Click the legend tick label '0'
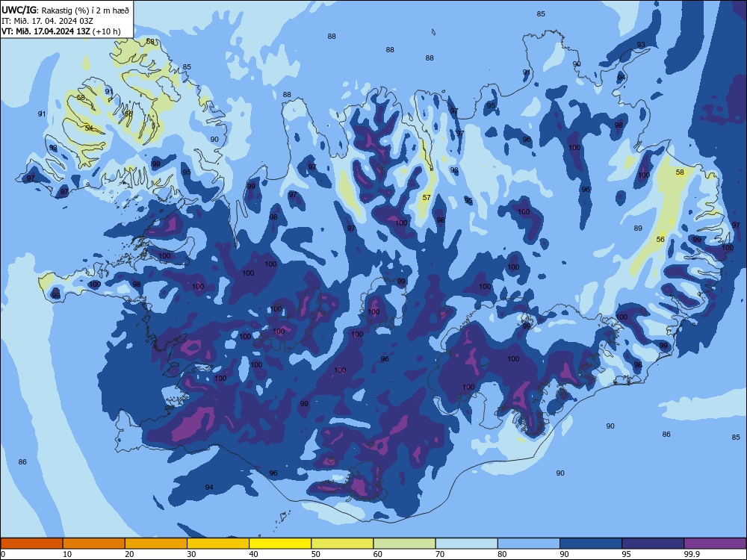747x560 pixels. click(x=3, y=554)
